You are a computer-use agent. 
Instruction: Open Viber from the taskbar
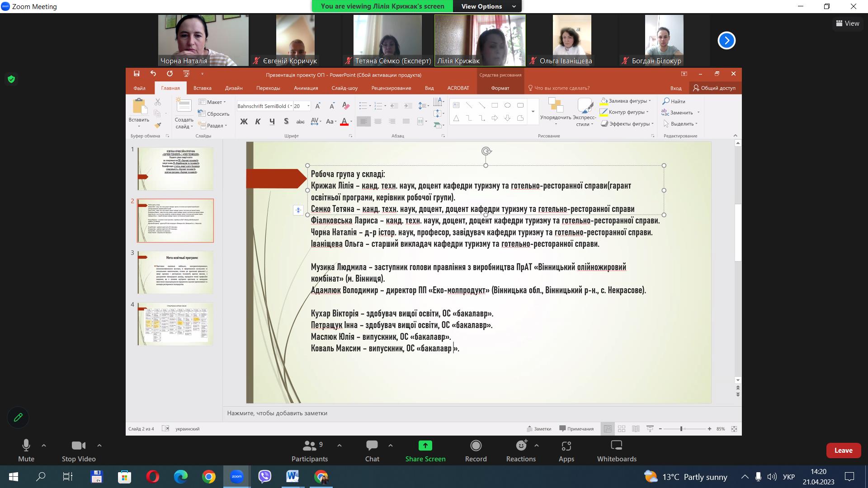coord(264,477)
